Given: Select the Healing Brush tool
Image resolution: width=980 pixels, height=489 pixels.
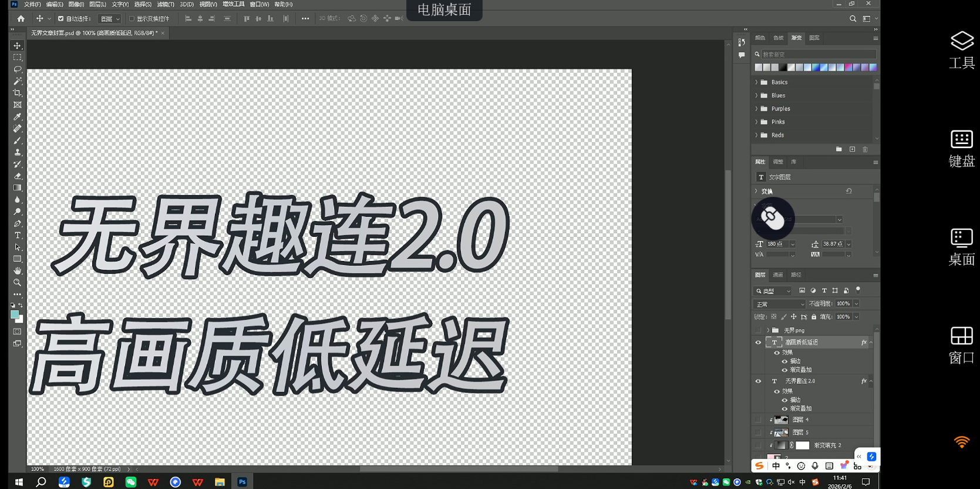Looking at the screenshot, I should coord(18,128).
